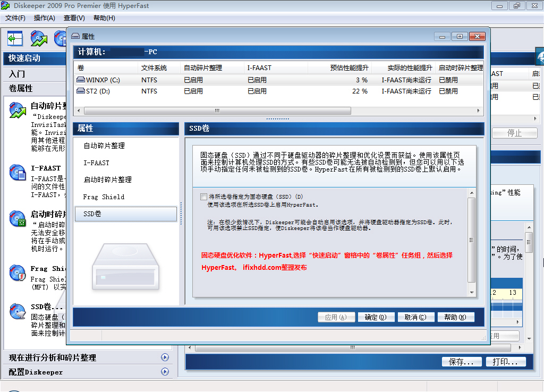Open the 操作(A) menu
Screen dimensions: 544x392
point(45,18)
